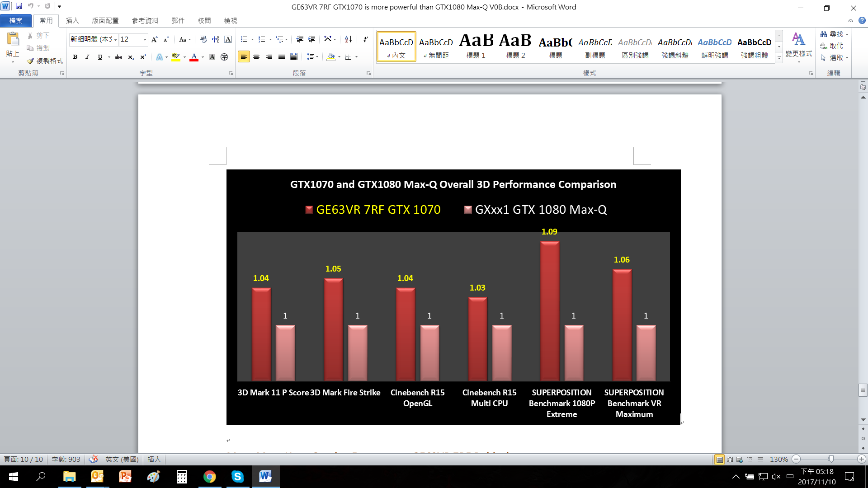868x488 pixels.
Task: Open the Bullets list dropdown arrow
Action: pos(252,39)
